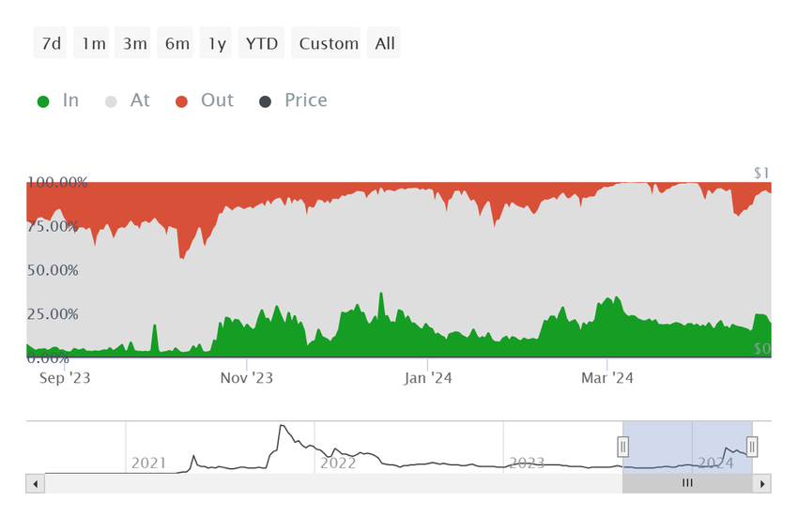The height and width of the screenshot is (532, 798).
Task: Toggle the green In series legend
Action: click(58, 100)
